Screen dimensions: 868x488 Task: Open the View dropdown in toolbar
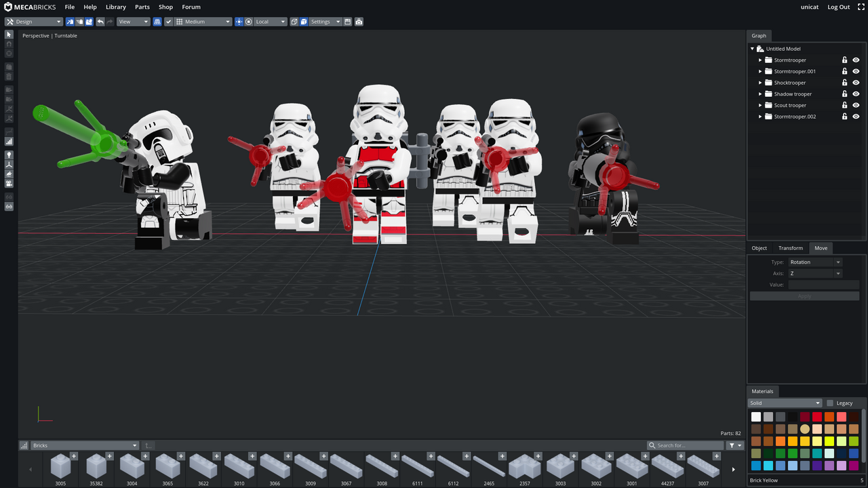(133, 22)
